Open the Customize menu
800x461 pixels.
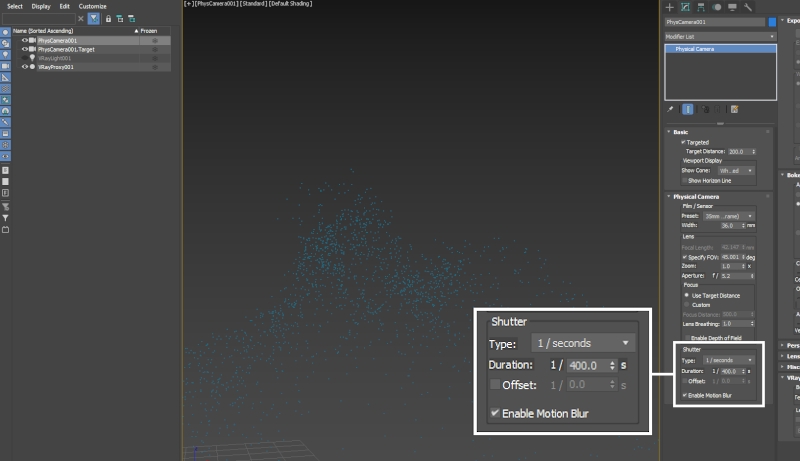point(92,6)
